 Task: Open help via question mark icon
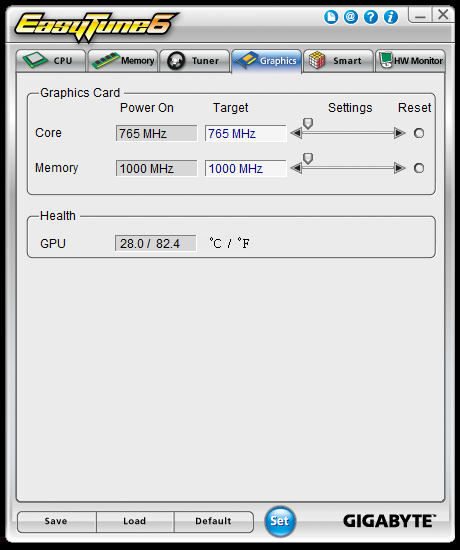pos(371,16)
